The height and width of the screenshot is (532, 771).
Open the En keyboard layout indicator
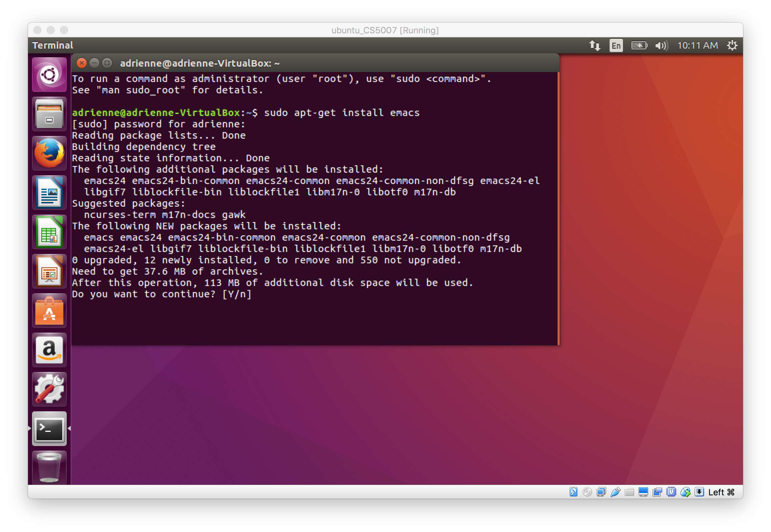click(x=616, y=45)
